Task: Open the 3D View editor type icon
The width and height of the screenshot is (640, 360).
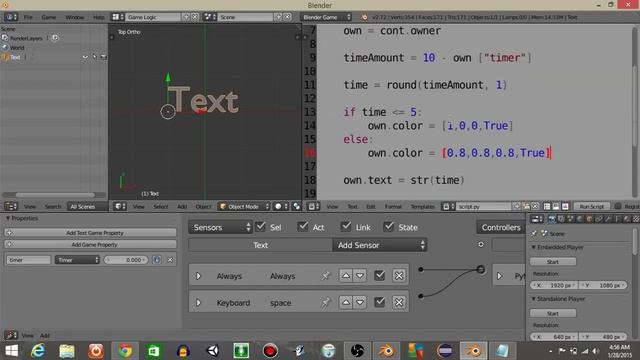Action: point(119,207)
